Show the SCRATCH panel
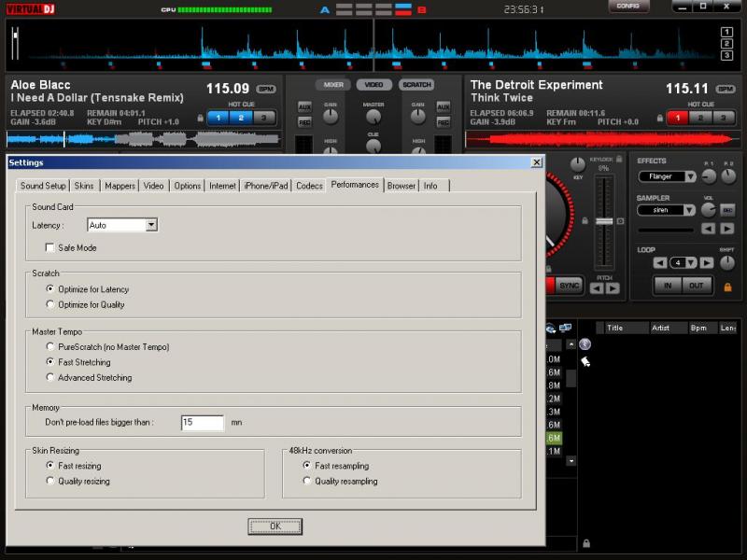Image resolution: width=747 pixels, height=560 pixels. point(416,85)
